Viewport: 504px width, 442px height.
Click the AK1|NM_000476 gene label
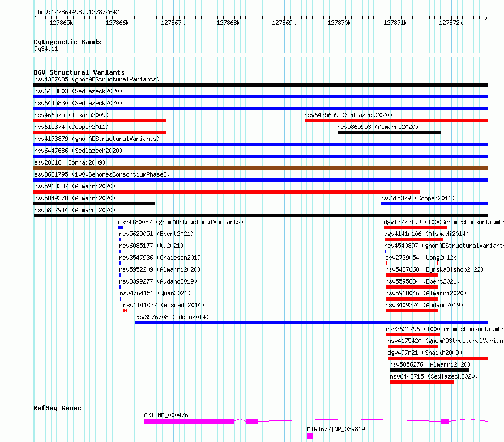[x=166, y=415]
